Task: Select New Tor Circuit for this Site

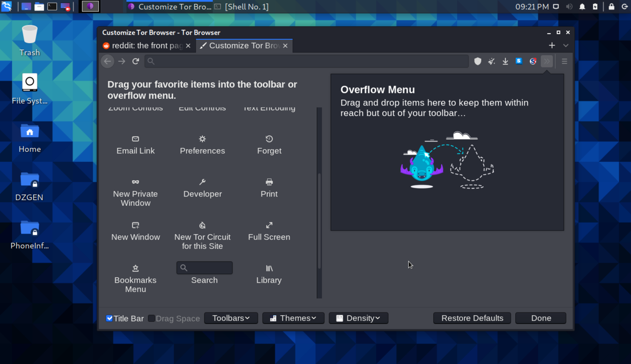Action: (202, 235)
